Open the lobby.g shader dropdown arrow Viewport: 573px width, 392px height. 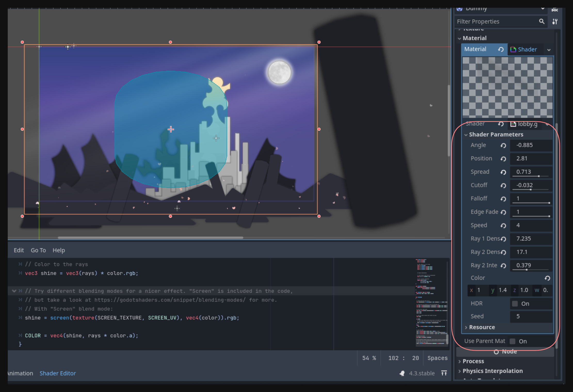(x=547, y=124)
